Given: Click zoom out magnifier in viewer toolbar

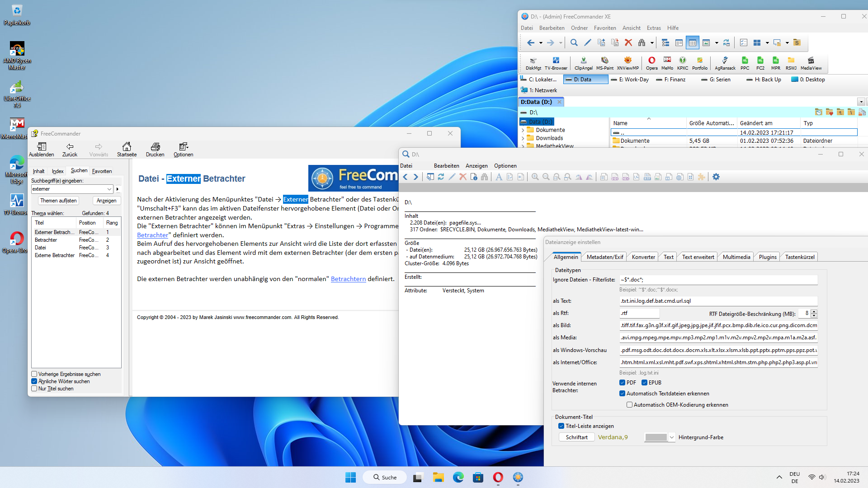Looking at the screenshot, I should [546, 177].
